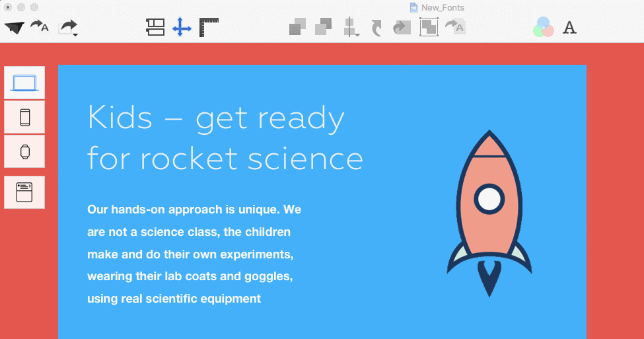Toggle the corner ruler icon
This screenshot has height=339, width=644.
pos(209,28)
